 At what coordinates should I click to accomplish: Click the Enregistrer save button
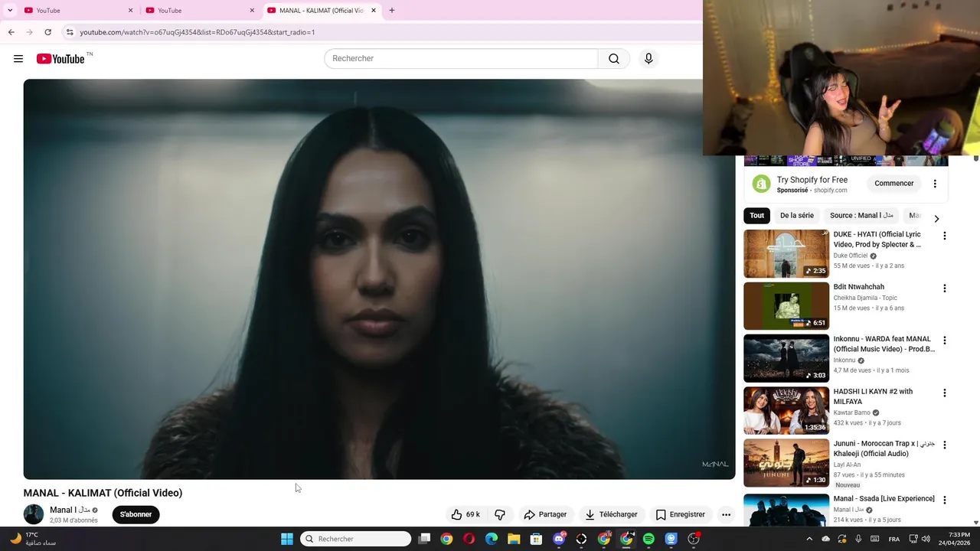pos(680,514)
